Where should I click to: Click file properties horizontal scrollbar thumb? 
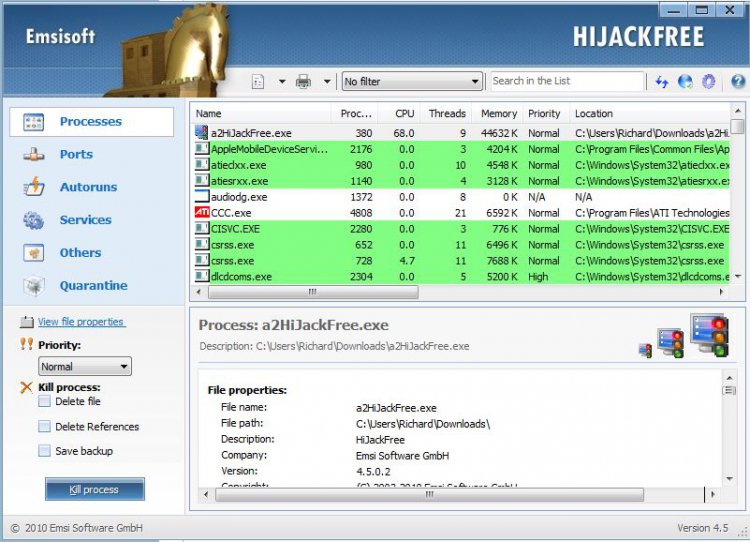(x=429, y=494)
